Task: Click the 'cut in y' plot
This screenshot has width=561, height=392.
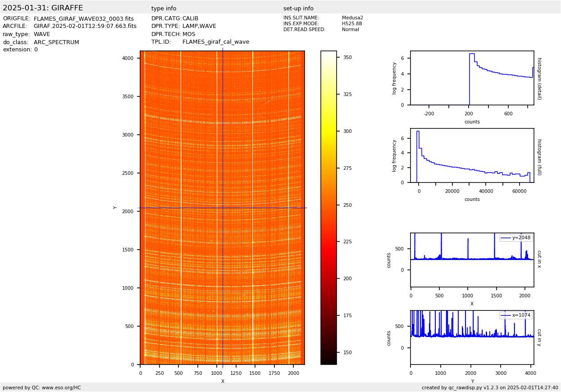Action: [472, 337]
